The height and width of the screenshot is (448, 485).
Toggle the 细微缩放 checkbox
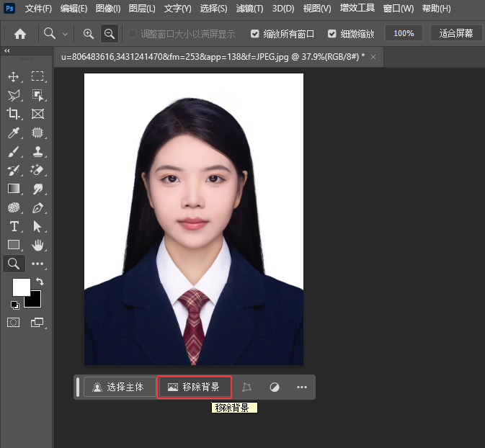(x=332, y=34)
